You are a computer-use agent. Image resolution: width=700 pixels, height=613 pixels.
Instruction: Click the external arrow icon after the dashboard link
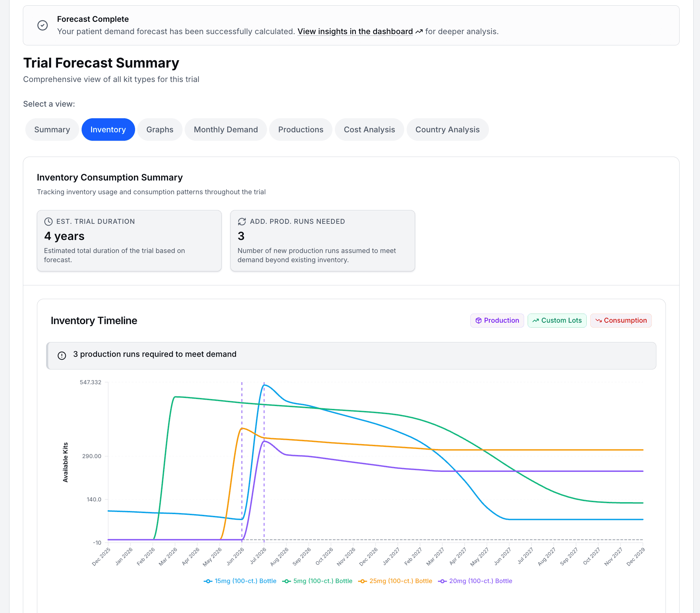[419, 32]
